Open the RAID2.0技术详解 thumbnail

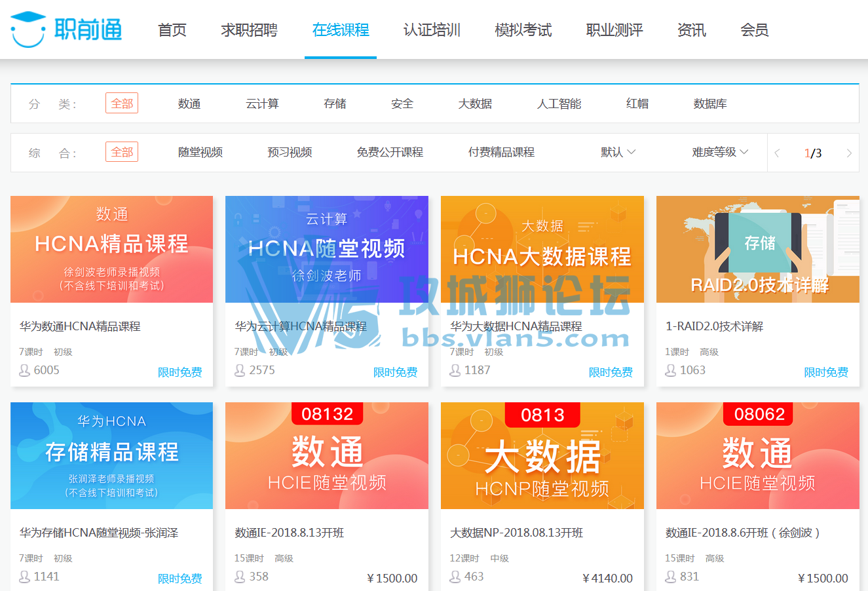coord(758,249)
